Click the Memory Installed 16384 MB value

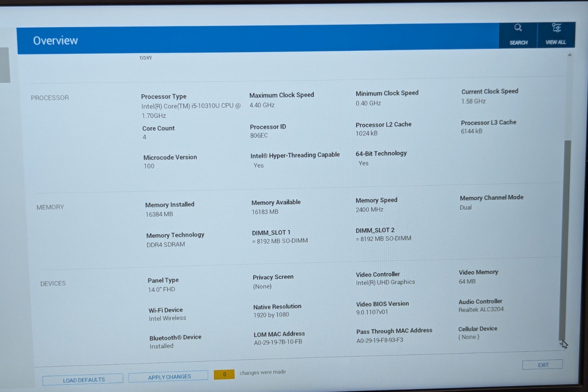tap(159, 214)
